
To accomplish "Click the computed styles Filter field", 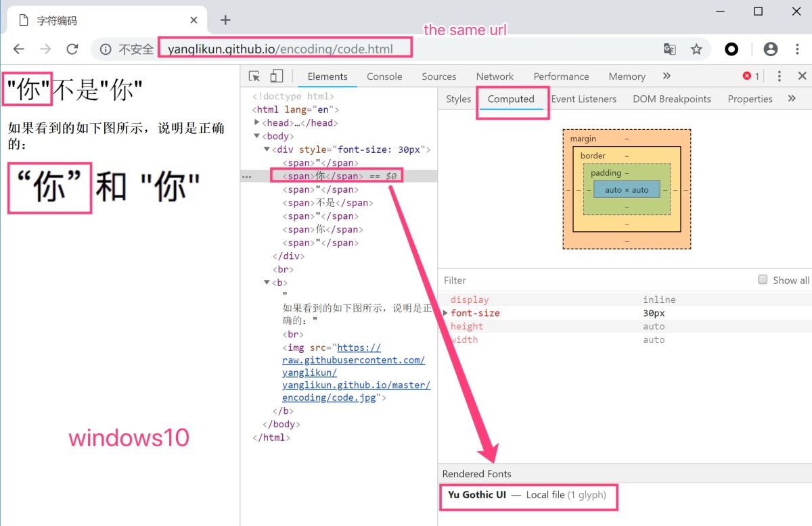I will (x=595, y=280).
